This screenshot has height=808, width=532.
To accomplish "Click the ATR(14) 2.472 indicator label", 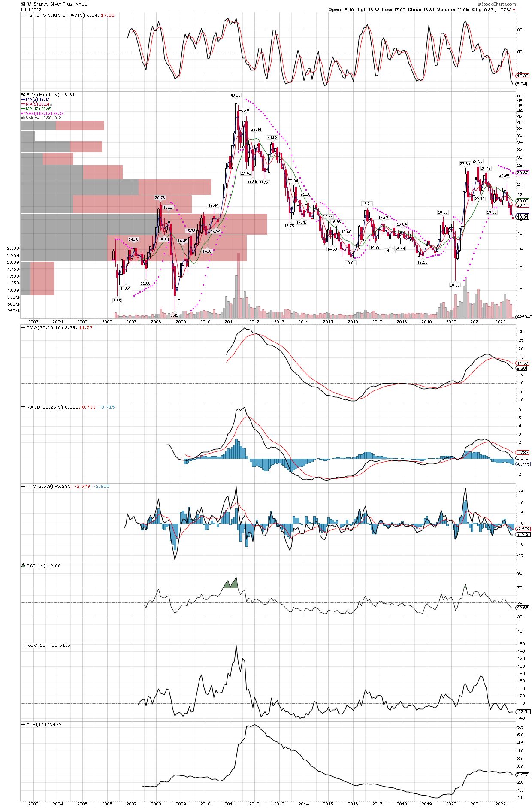I will pyautogui.click(x=44, y=724).
